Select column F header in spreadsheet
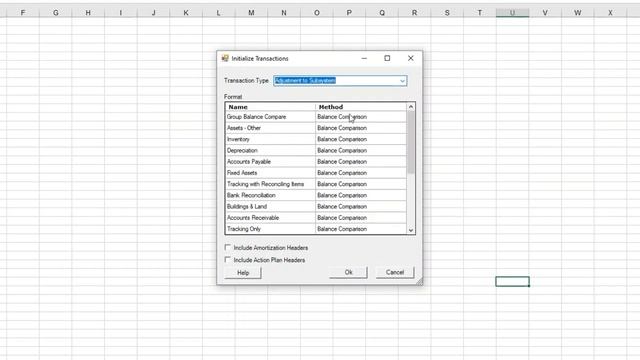The height and width of the screenshot is (360, 640). (x=23, y=13)
